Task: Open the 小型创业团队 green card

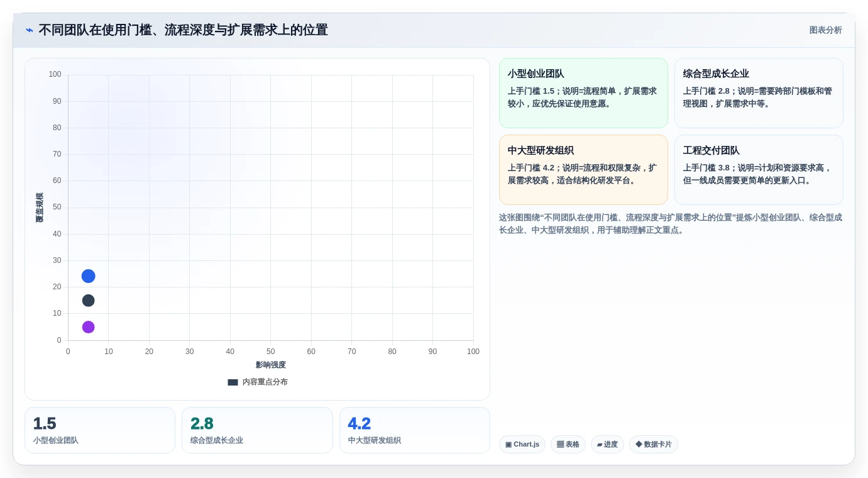Action: (x=583, y=93)
